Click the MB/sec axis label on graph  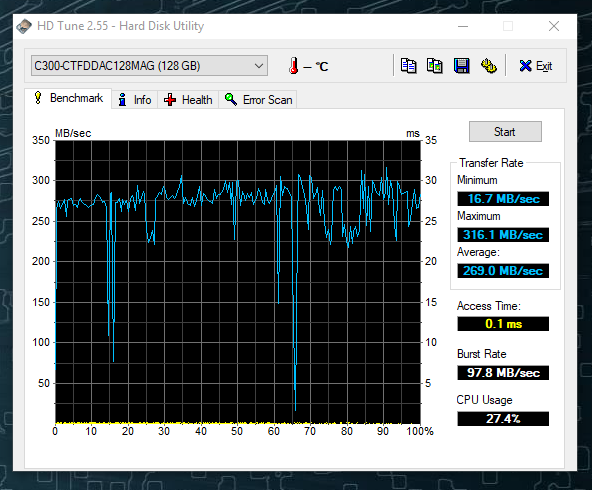pos(73,133)
